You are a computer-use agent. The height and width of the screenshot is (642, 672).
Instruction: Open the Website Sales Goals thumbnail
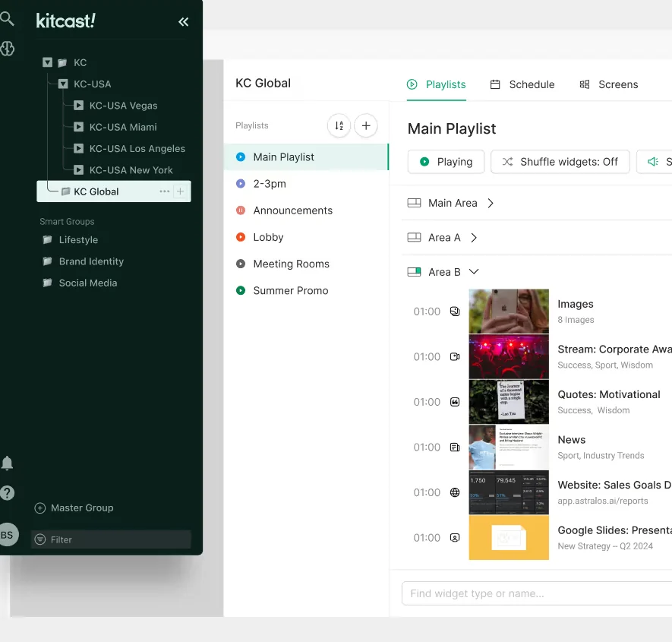click(x=509, y=492)
